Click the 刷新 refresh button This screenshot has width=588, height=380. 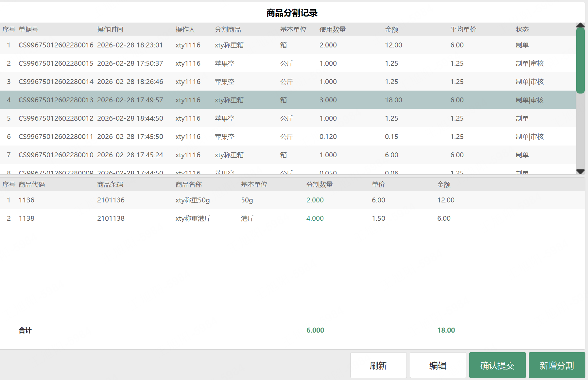378,365
